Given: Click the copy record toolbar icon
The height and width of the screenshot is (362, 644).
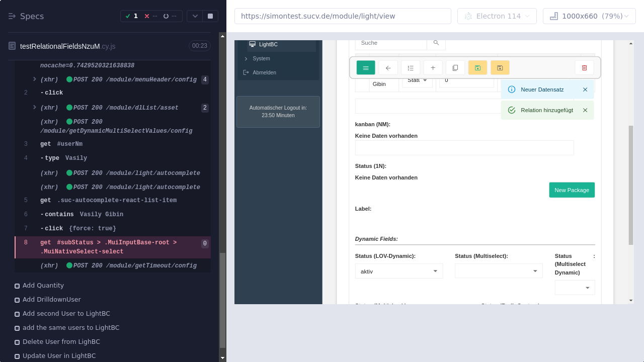Looking at the screenshot, I should pyautogui.click(x=455, y=68).
